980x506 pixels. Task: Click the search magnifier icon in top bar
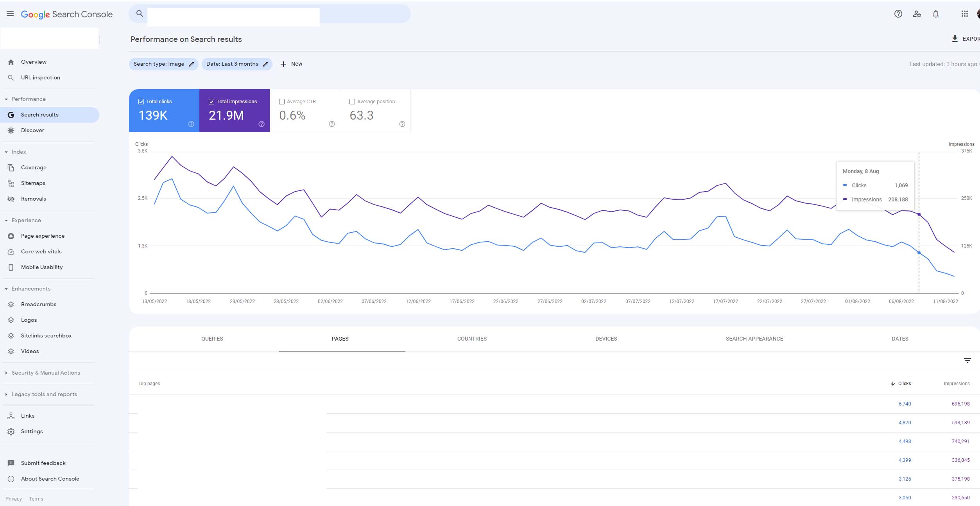[140, 14]
